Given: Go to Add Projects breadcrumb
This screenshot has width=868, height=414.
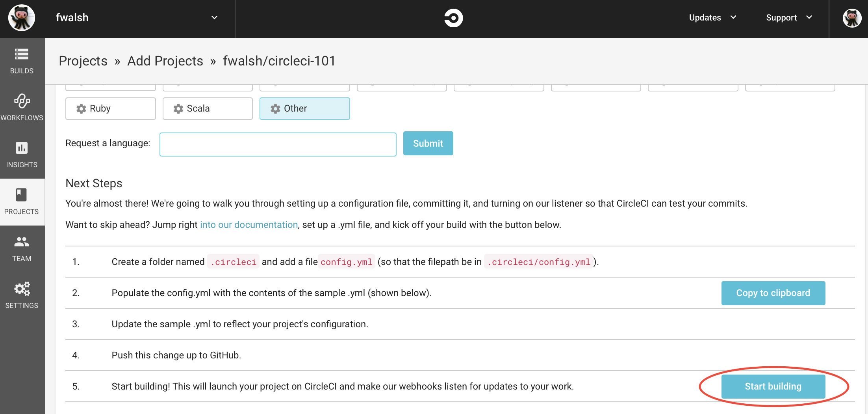Looking at the screenshot, I should coord(165,61).
